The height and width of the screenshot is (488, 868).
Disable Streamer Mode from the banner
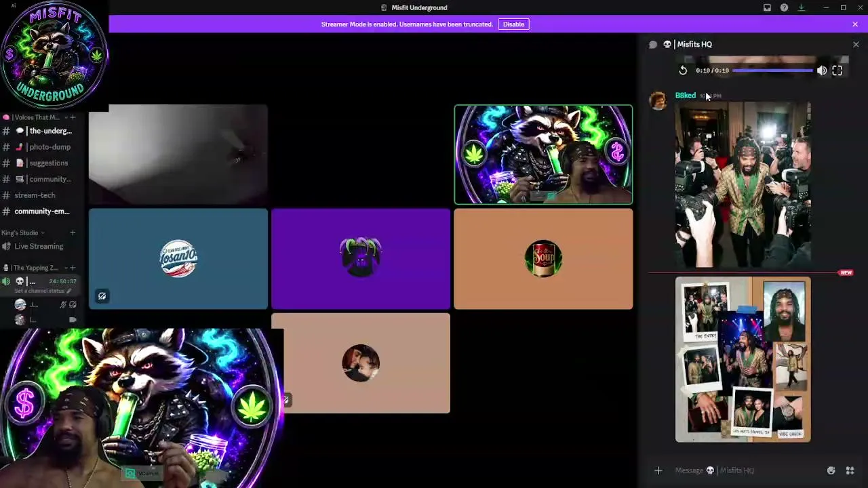pyautogui.click(x=513, y=24)
